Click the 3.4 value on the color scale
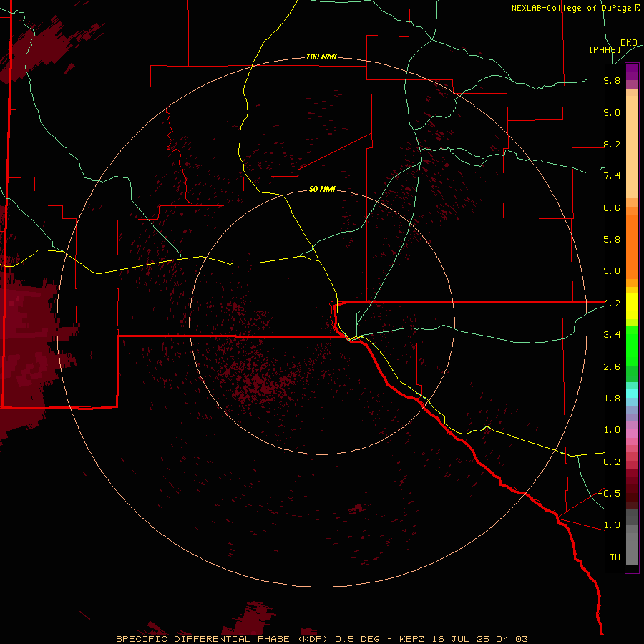644x644 pixels. (612, 335)
